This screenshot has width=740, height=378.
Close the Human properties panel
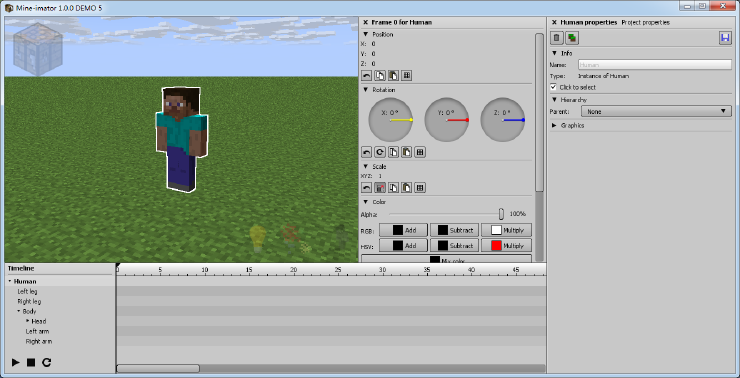[554, 22]
